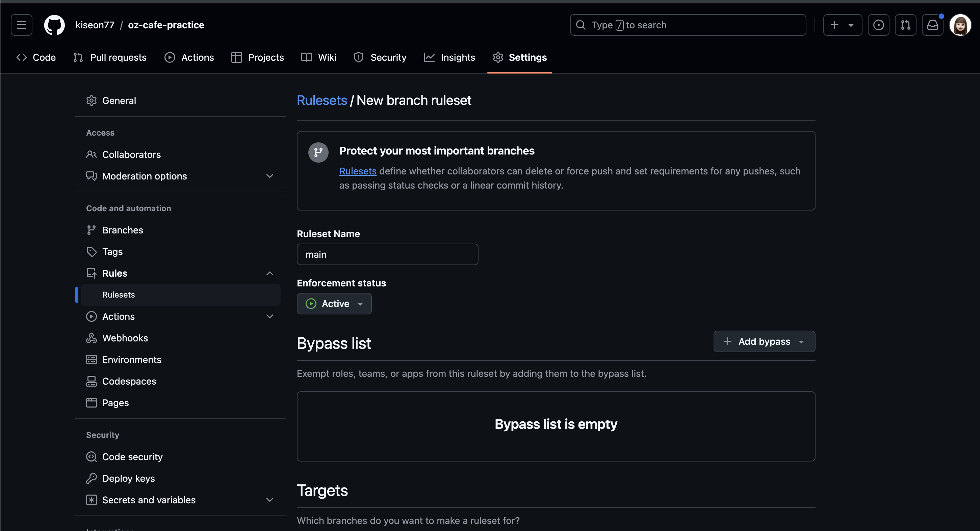Open the issues icon in header
The height and width of the screenshot is (531, 980).
pos(878,25)
